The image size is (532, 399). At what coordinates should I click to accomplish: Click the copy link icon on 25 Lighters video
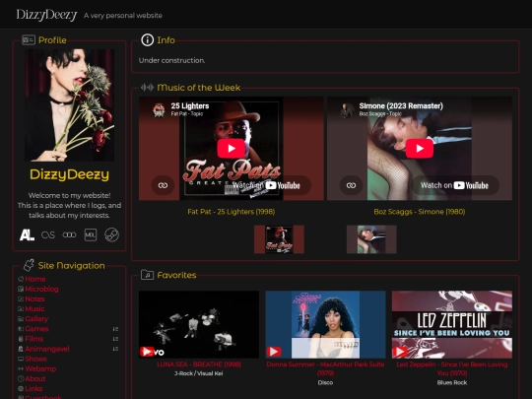[163, 185]
